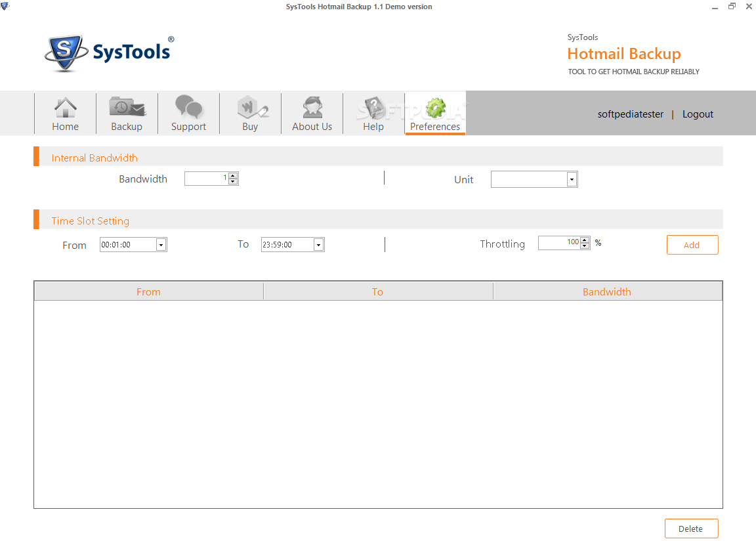The width and height of the screenshot is (756, 541).
Task: Increase Bandwidth value with up arrow
Action: [233, 175]
